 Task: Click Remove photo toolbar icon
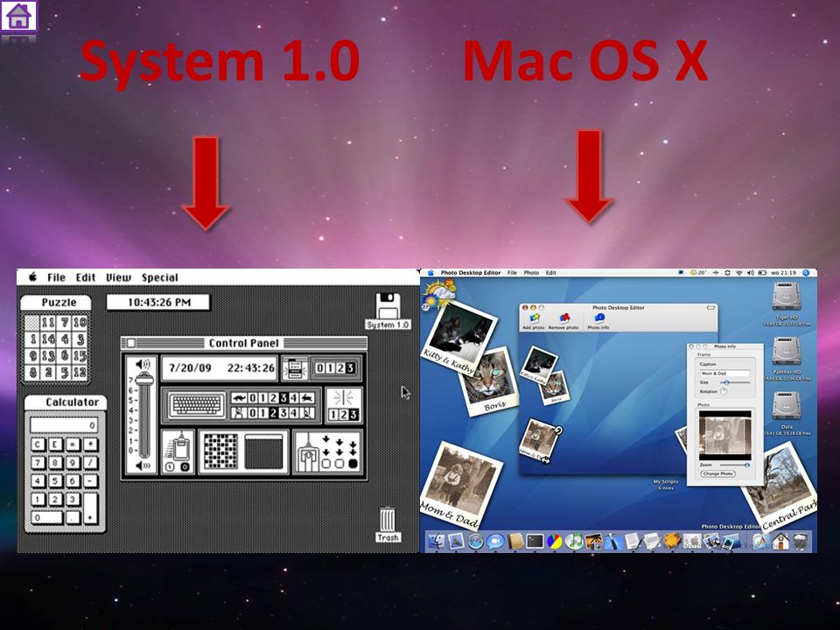tap(563, 321)
